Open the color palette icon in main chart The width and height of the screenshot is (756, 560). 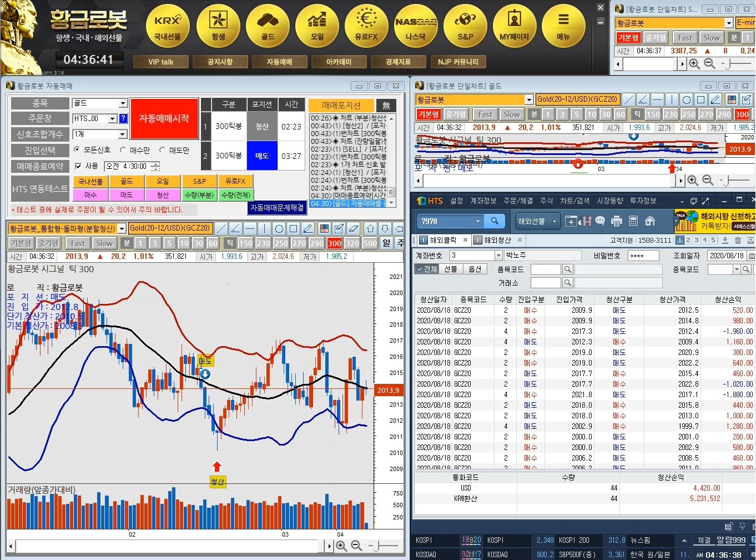[325, 228]
